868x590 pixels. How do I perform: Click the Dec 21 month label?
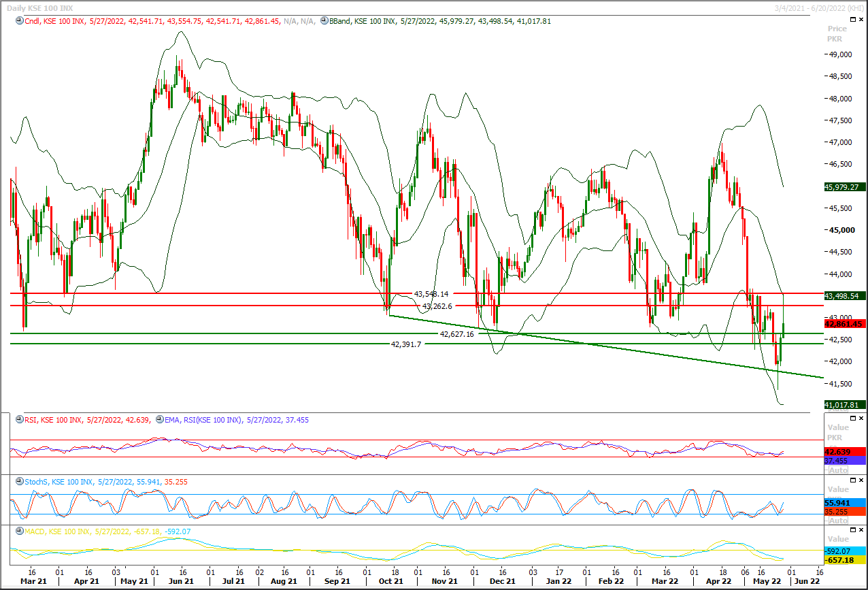(502, 582)
